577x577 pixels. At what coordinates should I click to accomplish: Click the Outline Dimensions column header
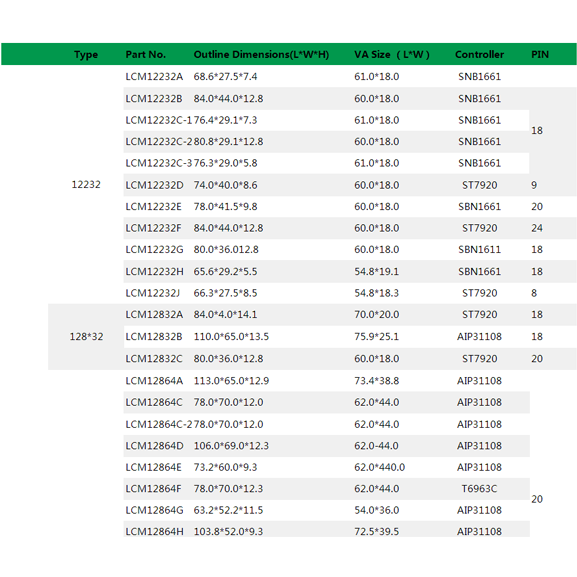[x=261, y=54]
